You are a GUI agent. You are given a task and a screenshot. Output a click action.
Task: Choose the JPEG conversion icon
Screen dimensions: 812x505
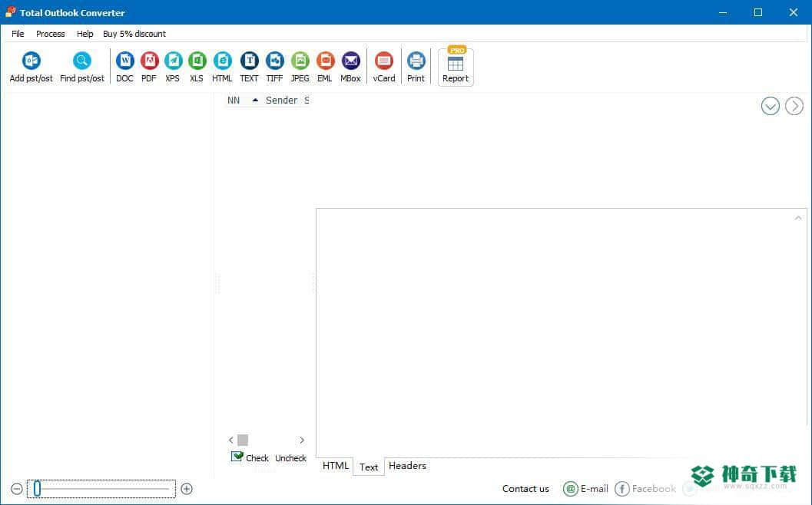click(300, 61)
